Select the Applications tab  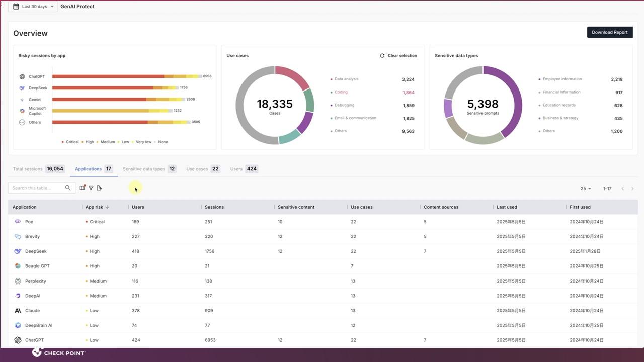[94, 169]
